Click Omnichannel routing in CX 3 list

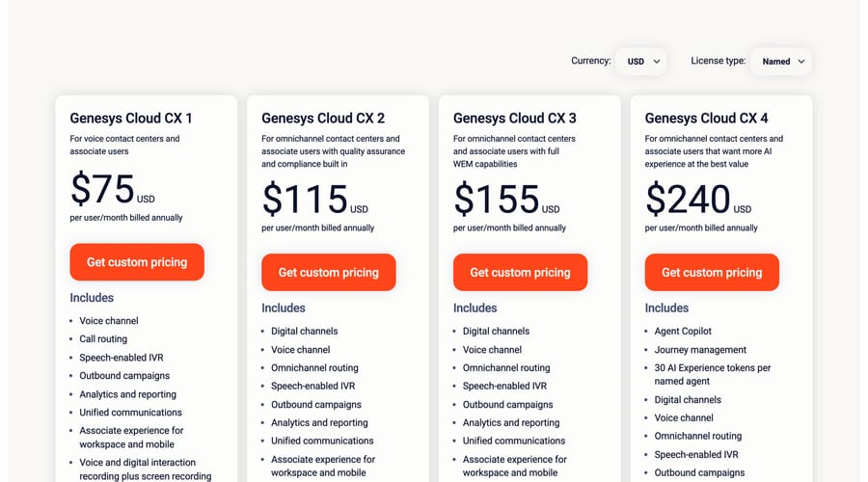pos(506,368)
